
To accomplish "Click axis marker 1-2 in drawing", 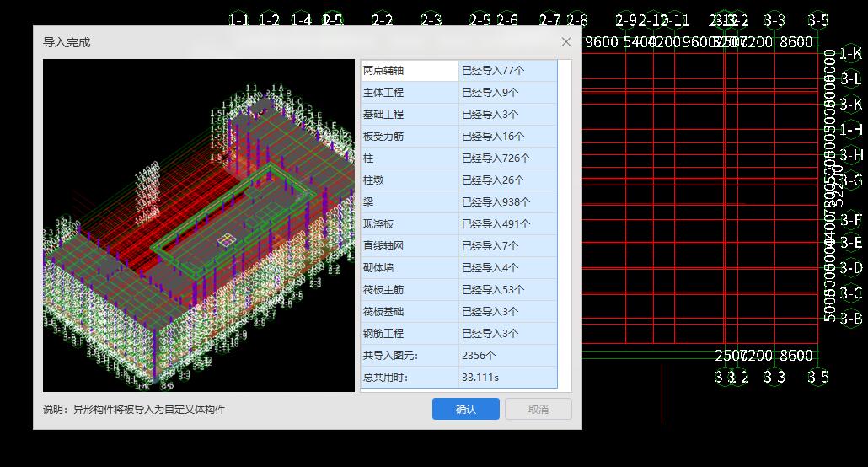I will click(x=269, y=20).
